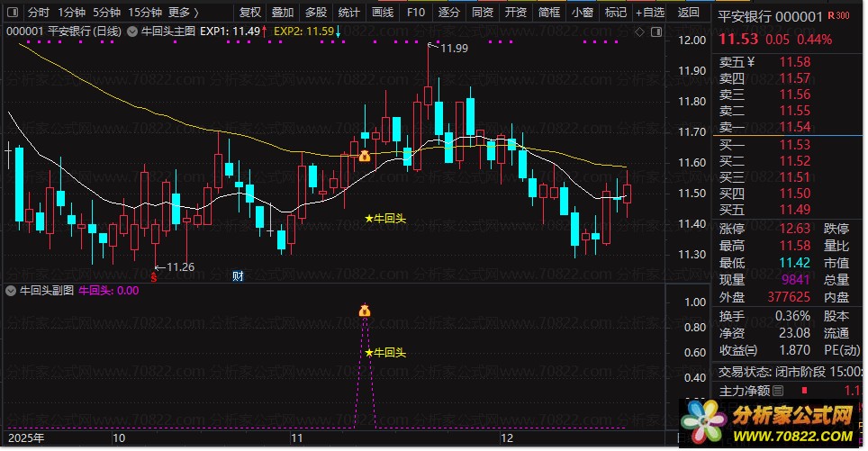Click the 涨停 12.63 limit-up value
The height and width of the screenshot is (451, 868).
[x=794, y=228]
